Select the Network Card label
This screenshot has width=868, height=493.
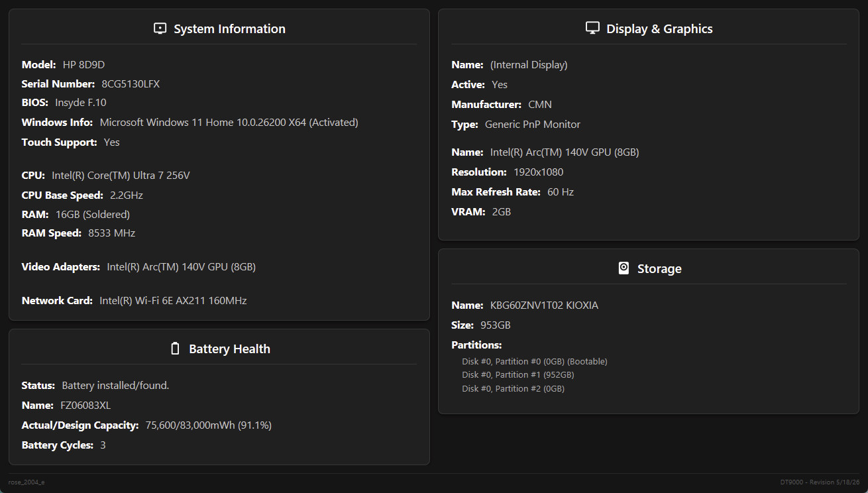tap(57, 301)
